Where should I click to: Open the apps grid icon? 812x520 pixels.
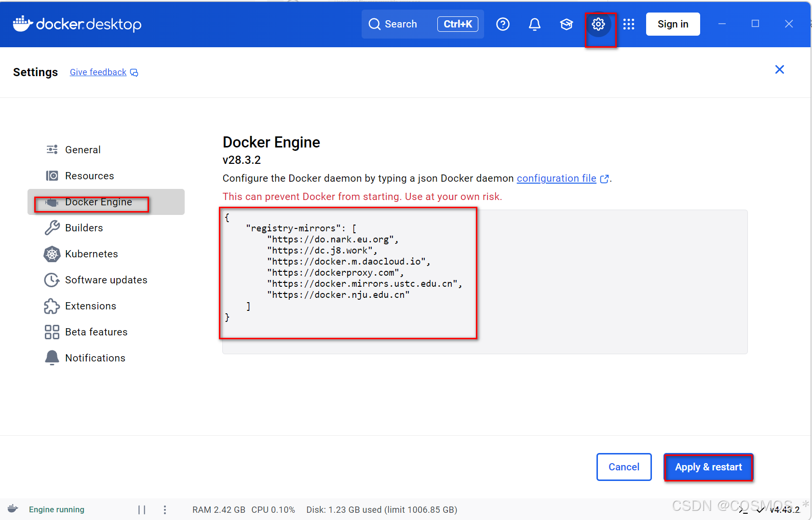click(x=628, y=24)
